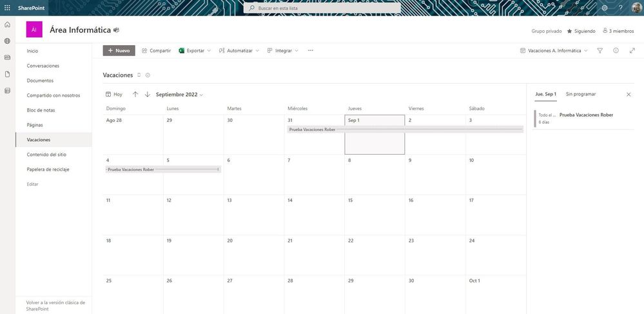This screenshot has height=314, width=644.
Task: Switch to the Jue. Sep 1 tab
Action: [545, 94]
